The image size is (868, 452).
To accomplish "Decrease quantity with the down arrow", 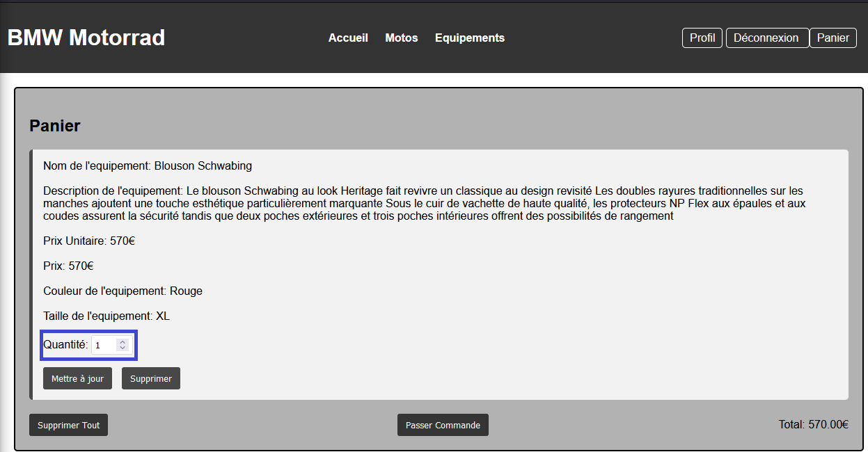I will 123,348.
